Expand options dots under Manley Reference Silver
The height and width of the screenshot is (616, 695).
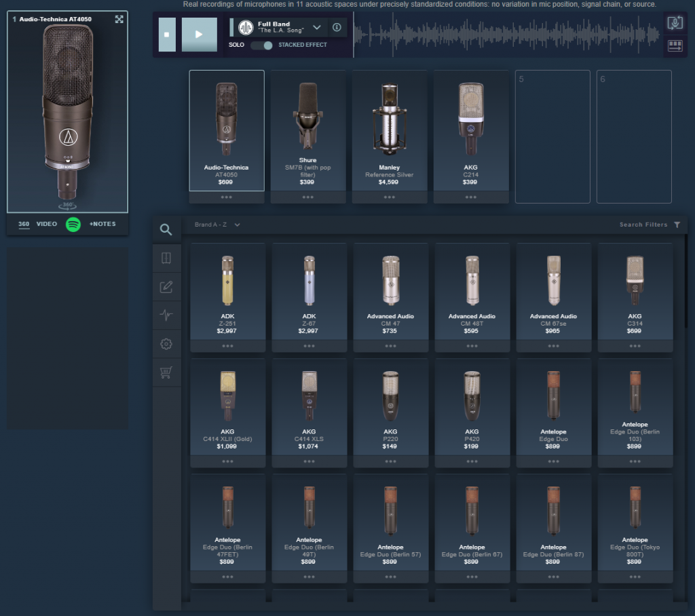tap(390, 197)
